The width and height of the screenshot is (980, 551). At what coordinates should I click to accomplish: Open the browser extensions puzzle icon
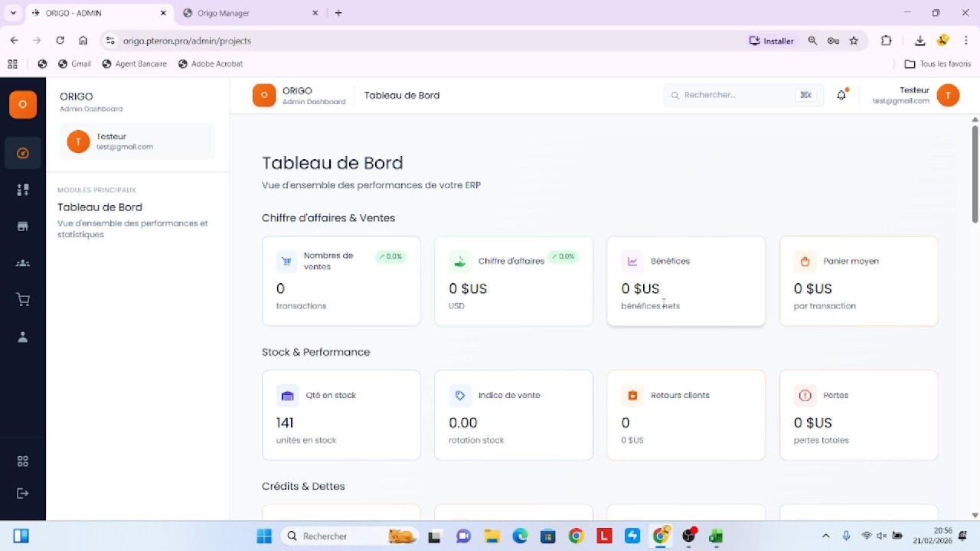click(887, 41)
